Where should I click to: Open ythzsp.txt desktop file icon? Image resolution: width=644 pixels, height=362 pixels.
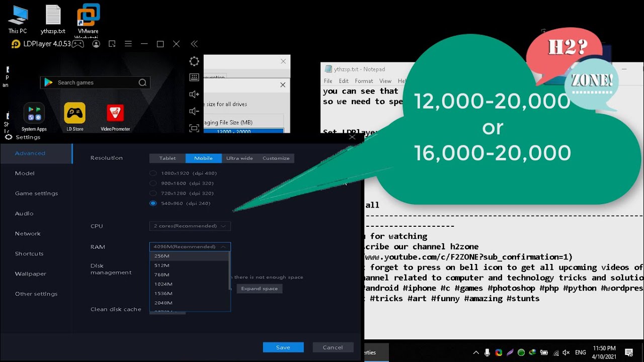(53, 19)
